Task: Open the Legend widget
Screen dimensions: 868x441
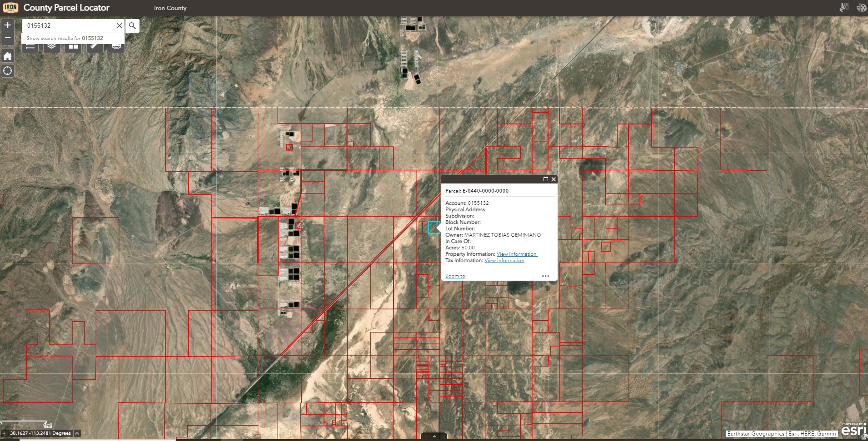Action: [x=30, y=47]
